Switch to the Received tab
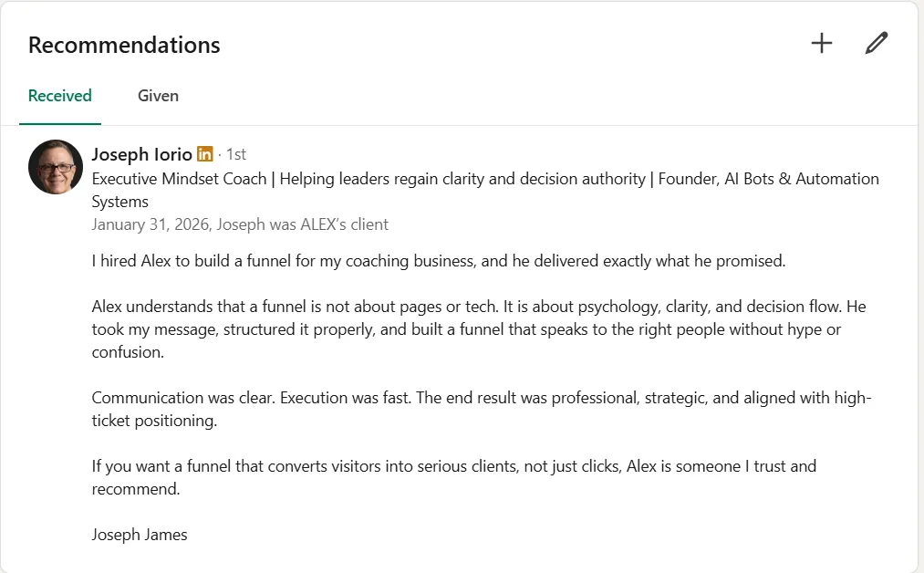Viewport: 924px width, 573px height. click(60, 96)
